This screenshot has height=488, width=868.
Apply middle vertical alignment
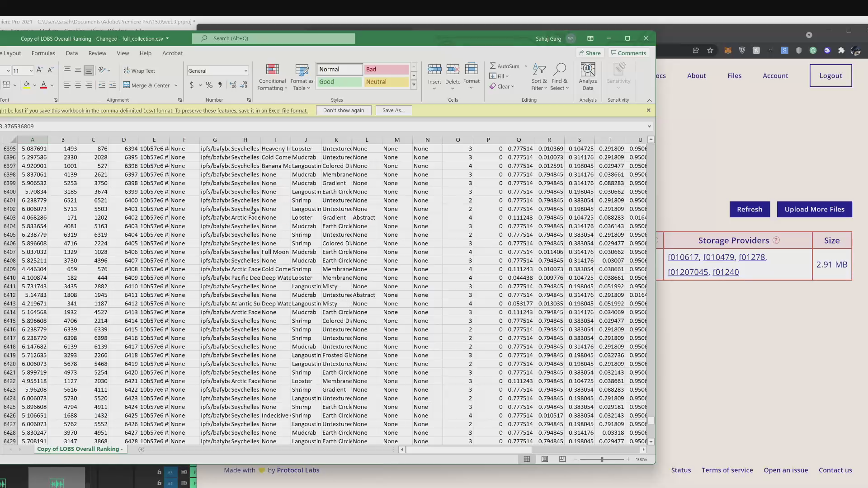click(78, 70)
